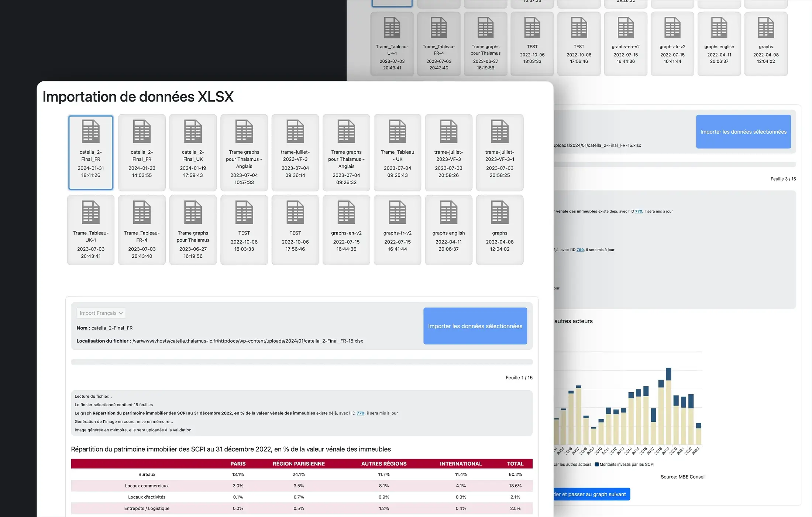Select graphs 2022-04-08 file in background window

(x=766, y=44)
